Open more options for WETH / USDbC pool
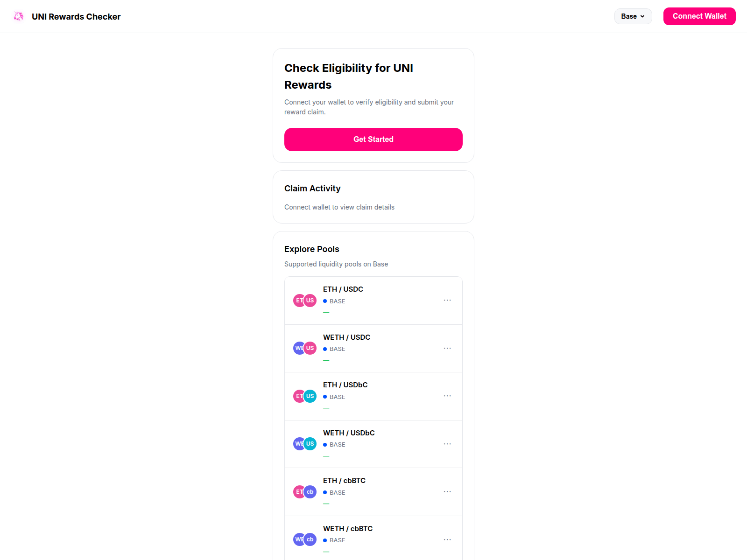 447,444
